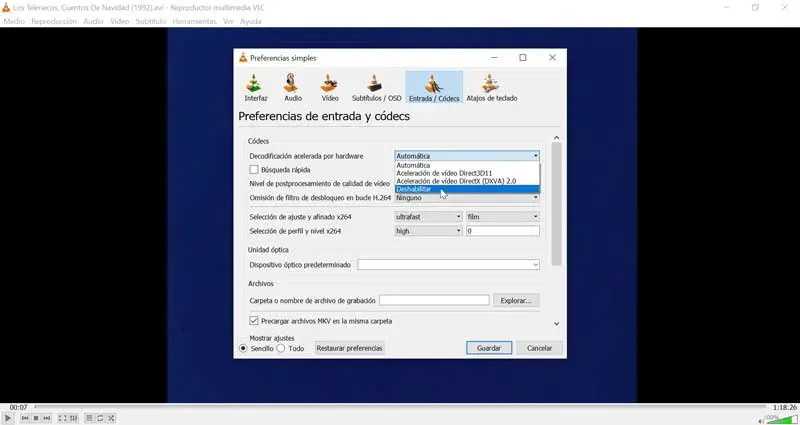Maximize the Preferencias simples dialog
The image size is (800, 425).
pos(522,58)
